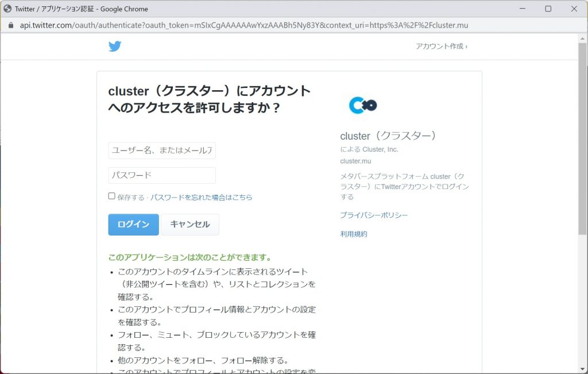Click the address bar URL
The height and width of the screenshot is (374, 588).
point(243,25)
